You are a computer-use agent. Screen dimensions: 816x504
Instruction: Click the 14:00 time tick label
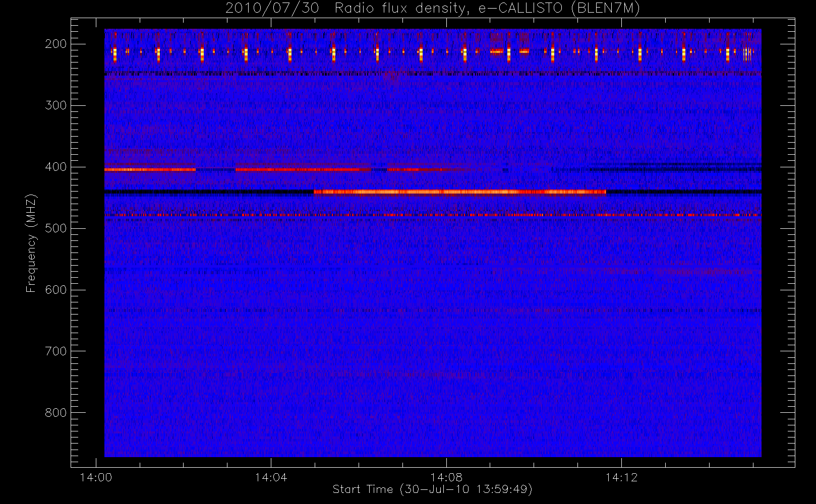[x=96, y=477]
